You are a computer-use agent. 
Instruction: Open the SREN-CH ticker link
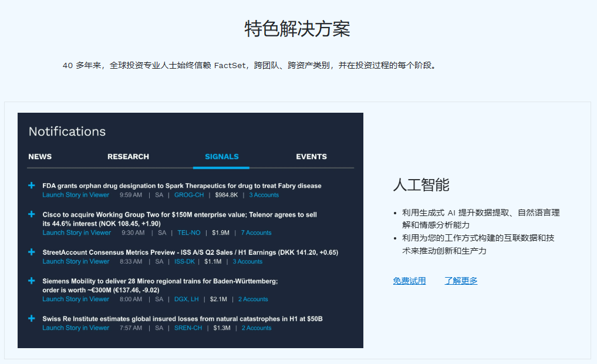188,328
